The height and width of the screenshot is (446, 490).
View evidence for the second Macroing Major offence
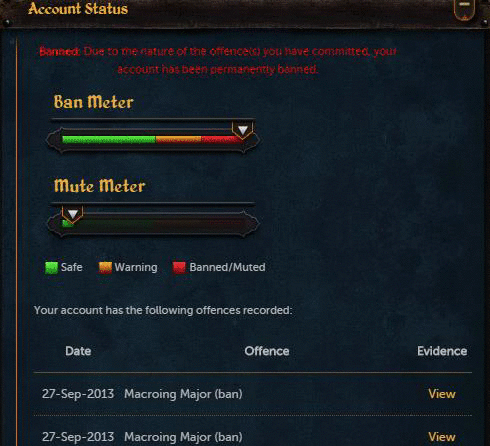point(442,437)
